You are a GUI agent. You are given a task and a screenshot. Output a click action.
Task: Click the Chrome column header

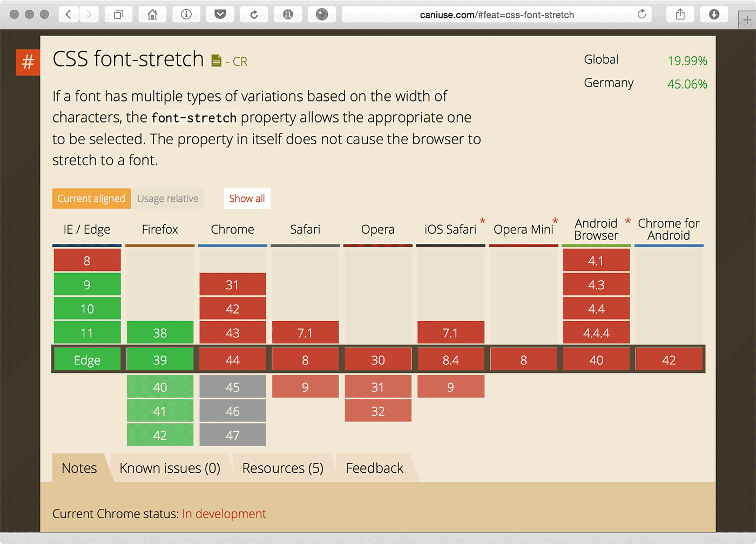pos(233,229)
